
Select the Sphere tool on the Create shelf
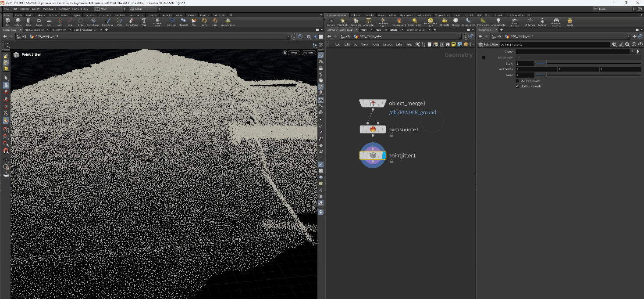point(18,21)
